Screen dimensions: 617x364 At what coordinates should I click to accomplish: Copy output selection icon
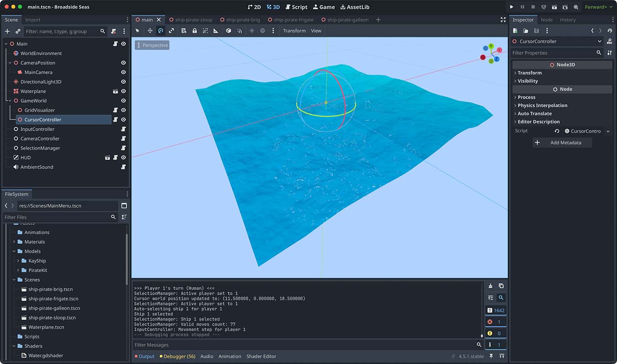[501, 286]
